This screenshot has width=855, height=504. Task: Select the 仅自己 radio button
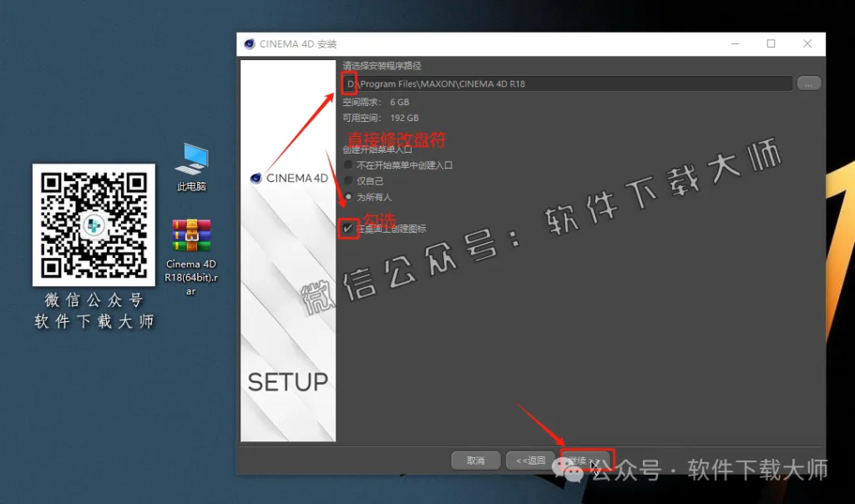click(x=348, y=180)
